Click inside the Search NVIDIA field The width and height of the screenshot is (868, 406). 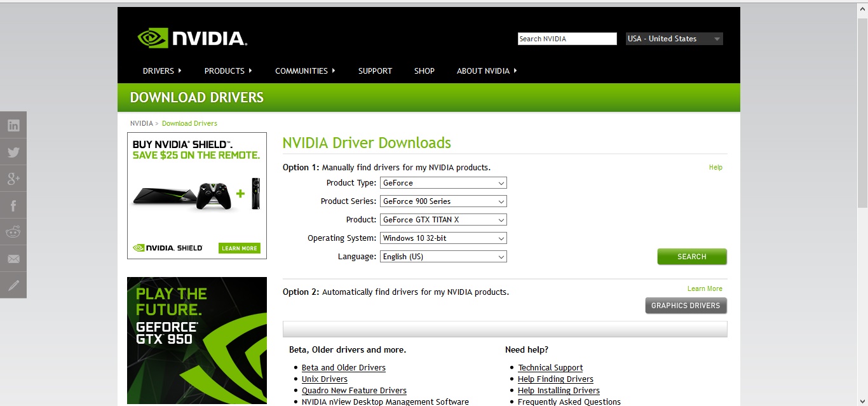tap(567, 39)
